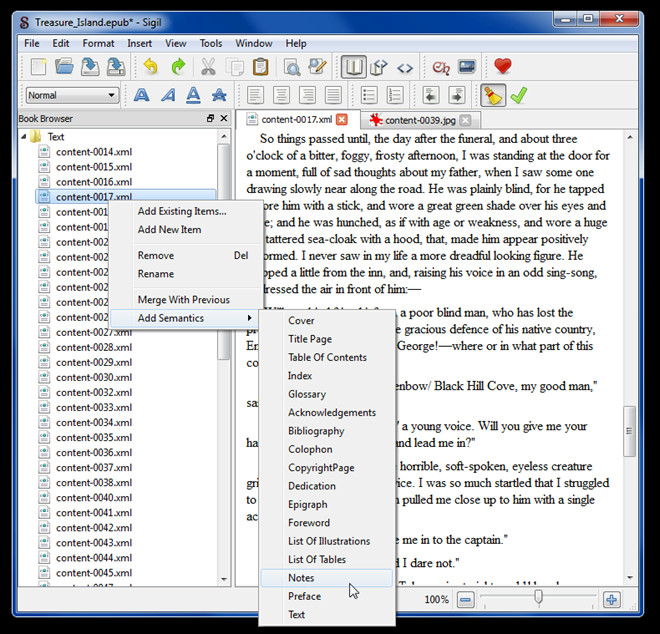Open the Metadata Editor icon

(317, 67)
